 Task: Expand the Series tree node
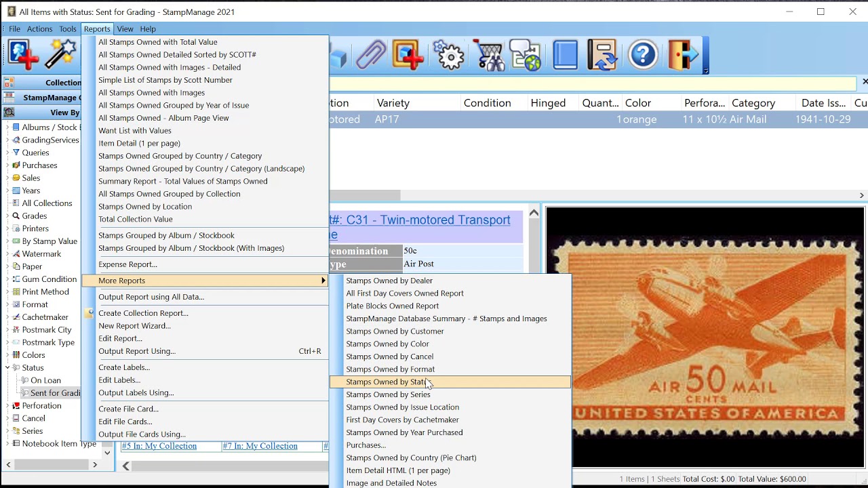point(7,431)
